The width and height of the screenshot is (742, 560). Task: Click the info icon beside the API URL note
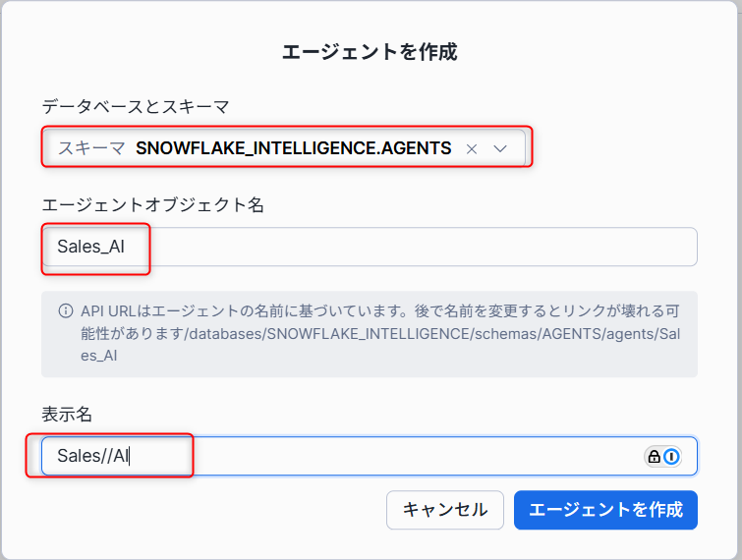tap(66, 310)
